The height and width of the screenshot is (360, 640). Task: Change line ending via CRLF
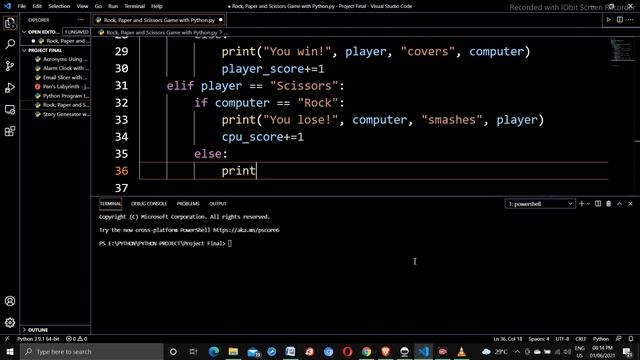tap(580, 339)
